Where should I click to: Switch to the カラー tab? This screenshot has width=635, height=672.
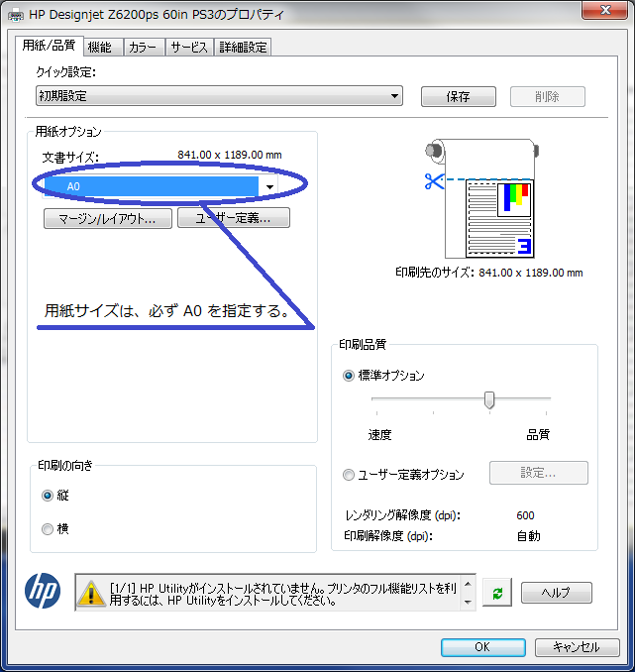(x=143, y=48)
